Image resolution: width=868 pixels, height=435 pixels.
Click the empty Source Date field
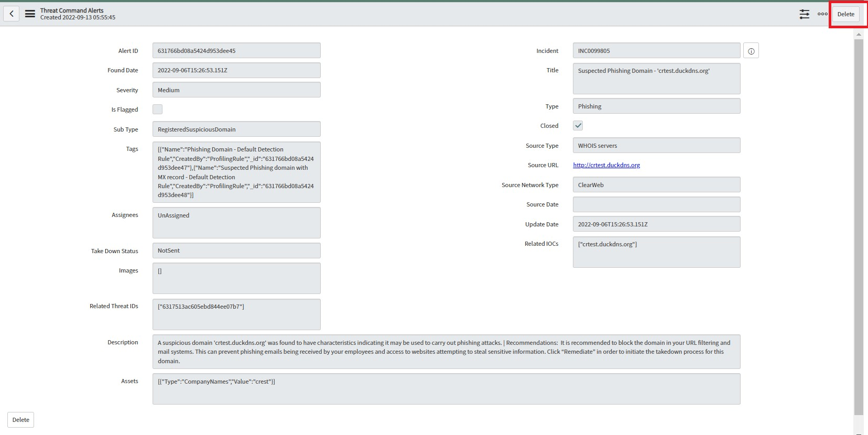tap(656, 204)
